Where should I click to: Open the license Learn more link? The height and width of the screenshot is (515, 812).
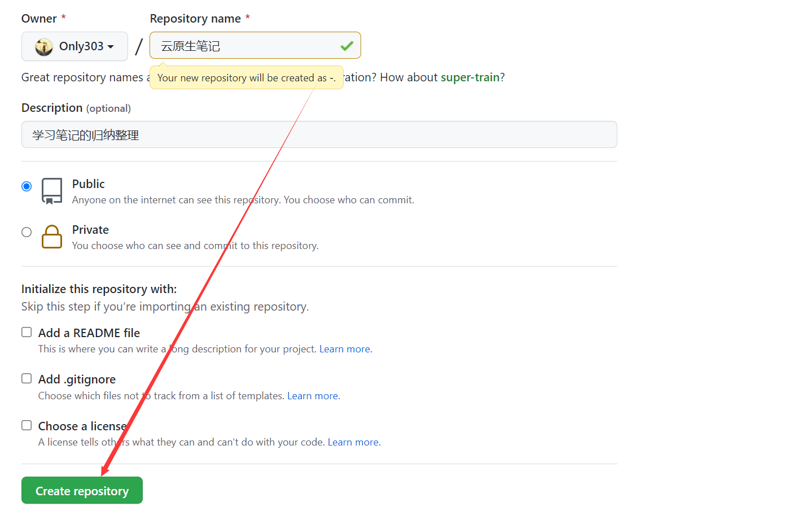[x=354, y=442]
